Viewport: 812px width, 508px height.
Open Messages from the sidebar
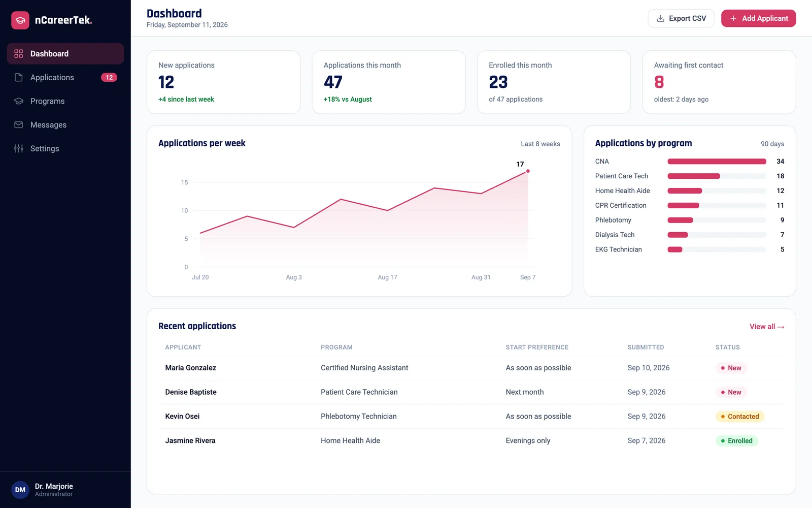tap(65, 125)
